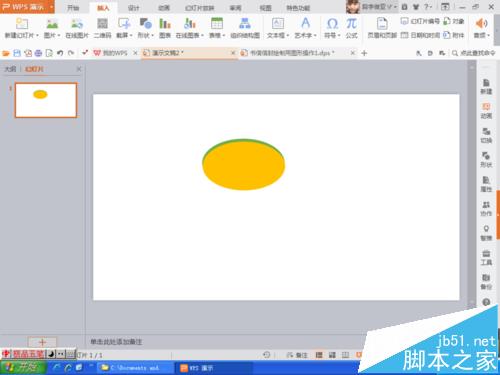This screenshot has width=500, height=375.
Task: Insert date and time (日期和时间)
Action: point(420,35)
